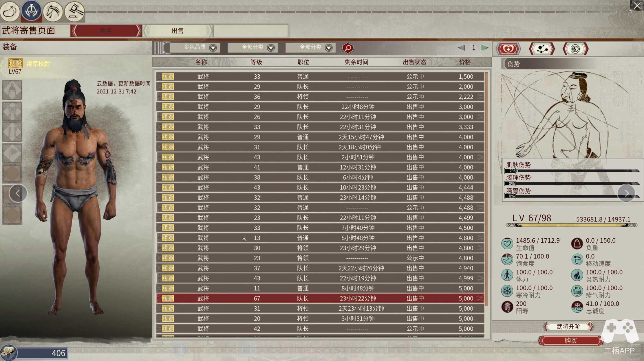Select general with 2天15小时47分钟 remaining
This screenshot has height=361, width=644.
[320, 137]
